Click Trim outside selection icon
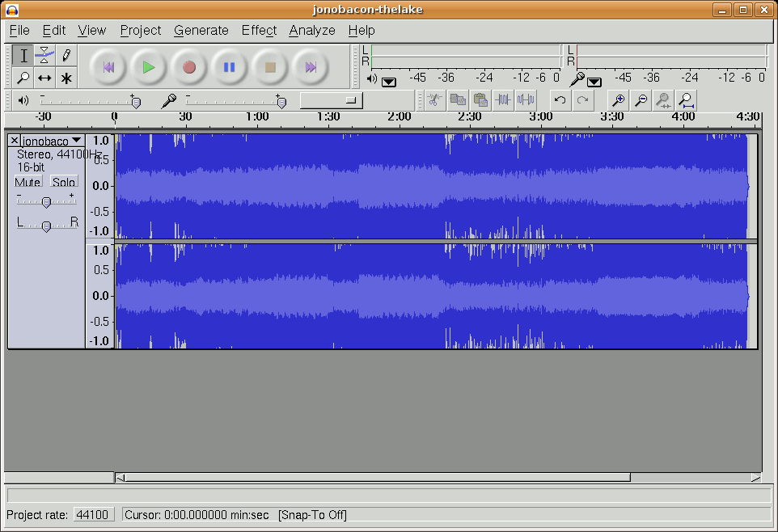The height and width of the screenshot is (532, 778). pos(502,100)
